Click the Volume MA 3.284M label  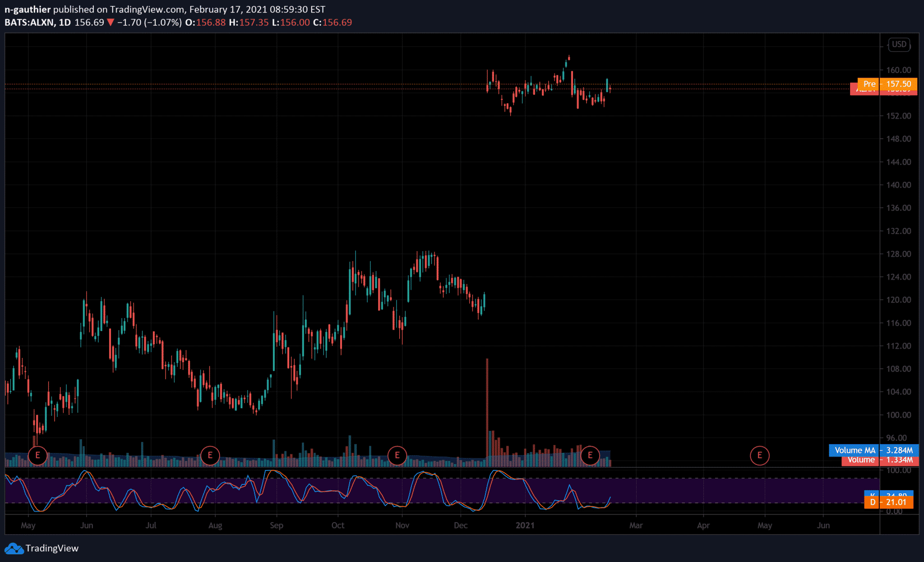tap(873, 450)
